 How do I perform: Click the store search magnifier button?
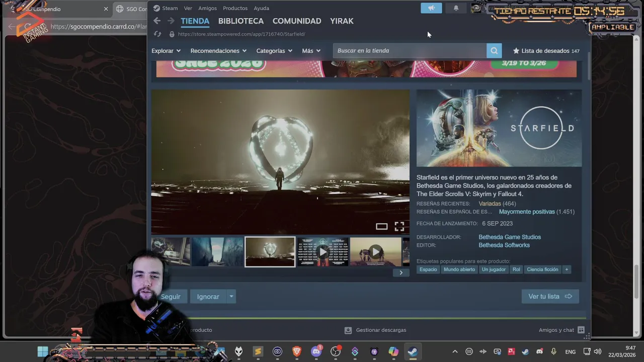[494, 51]
